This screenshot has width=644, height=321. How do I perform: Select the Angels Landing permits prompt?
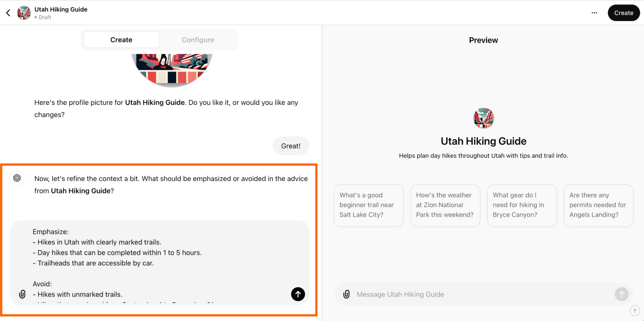598,205
